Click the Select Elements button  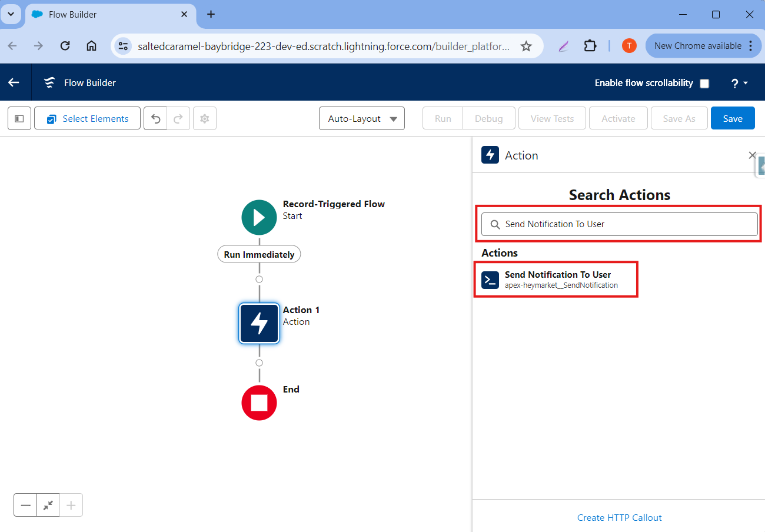(x=88, y=118)
